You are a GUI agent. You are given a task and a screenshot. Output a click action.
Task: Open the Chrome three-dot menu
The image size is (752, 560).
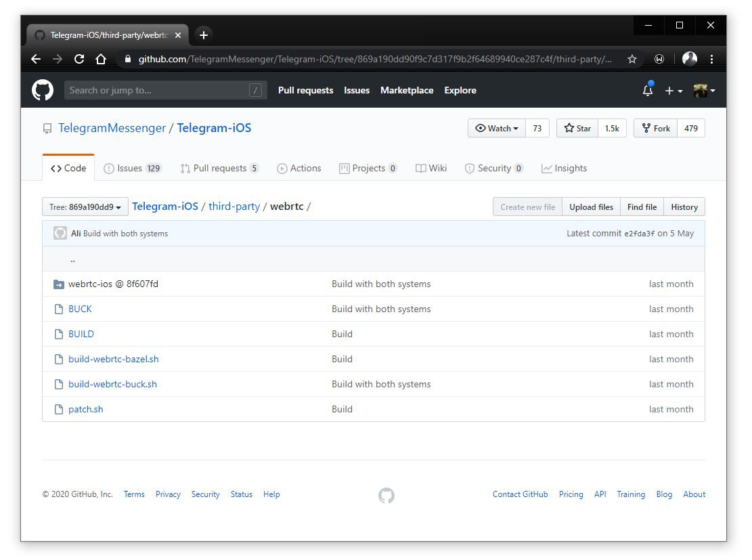point(711,59)
